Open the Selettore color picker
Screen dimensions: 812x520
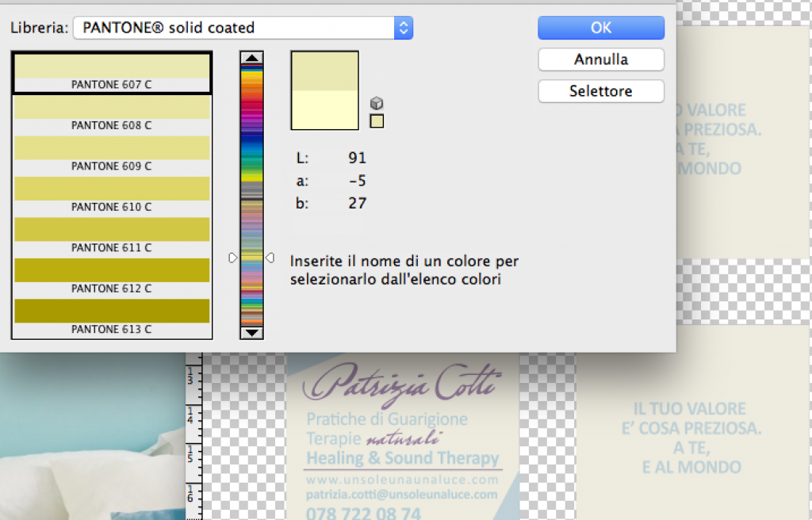click(601, 91)
